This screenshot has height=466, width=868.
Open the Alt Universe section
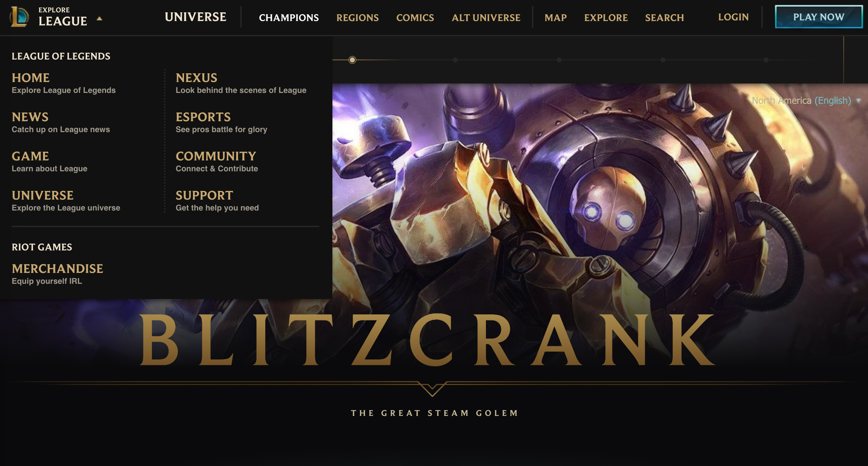pos(486,17)
